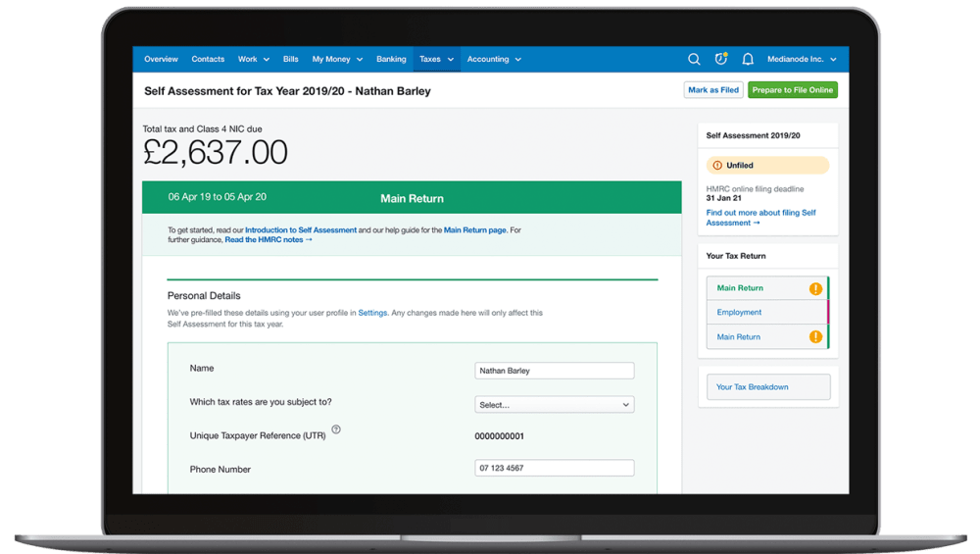980x554 pixels.
Task: Click warning icon on last Main Return row
Action: point(815,336)
